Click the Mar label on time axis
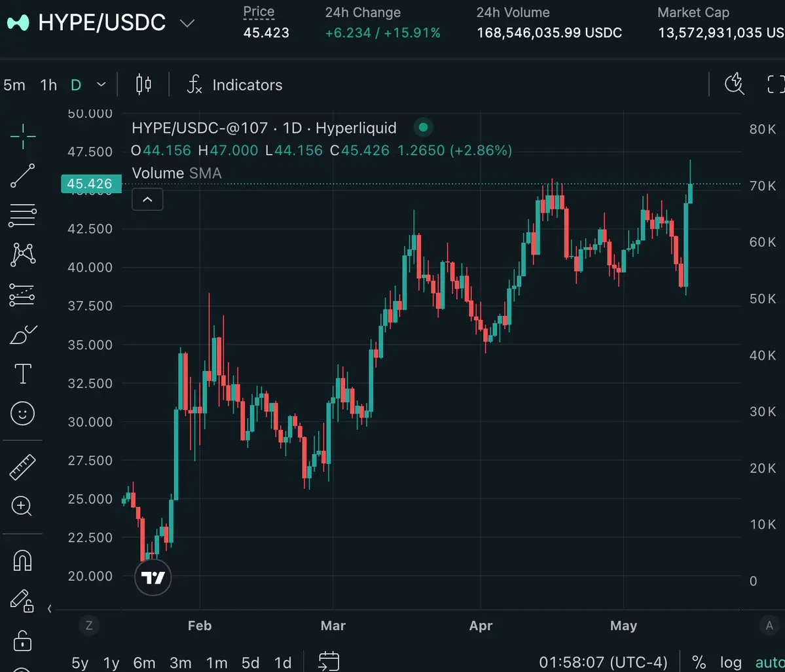 tap(333, 626)
